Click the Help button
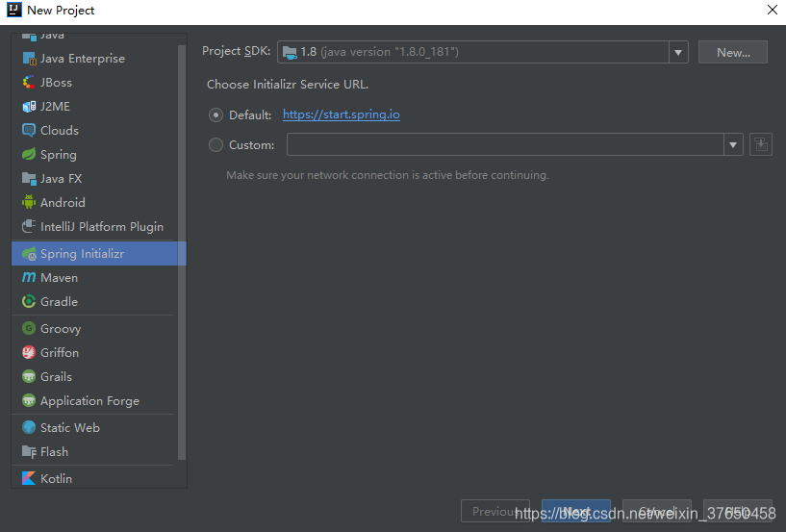Image resolution: width=786 pixels, height=532 pixels. [x=737, y=511]
